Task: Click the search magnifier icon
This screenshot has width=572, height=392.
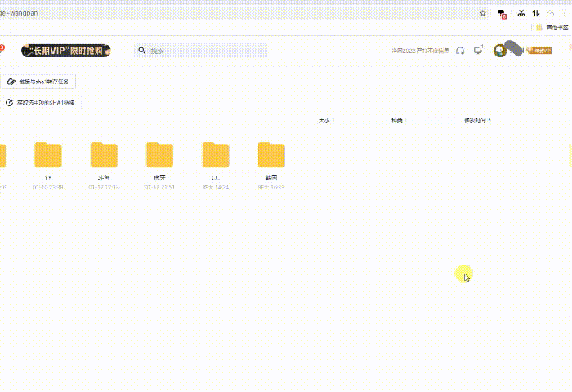Action: point(142,51)
